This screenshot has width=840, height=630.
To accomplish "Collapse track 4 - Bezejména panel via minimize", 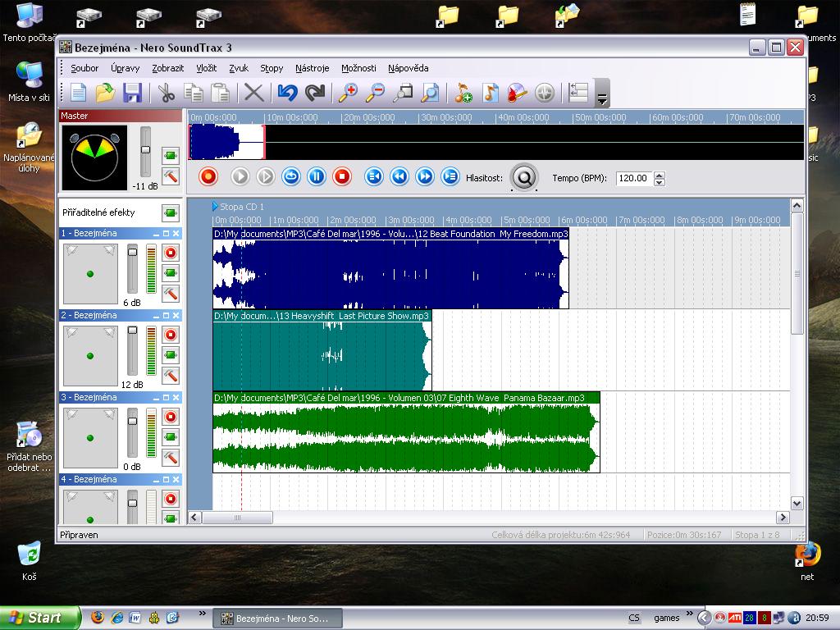I will [157, 479].
